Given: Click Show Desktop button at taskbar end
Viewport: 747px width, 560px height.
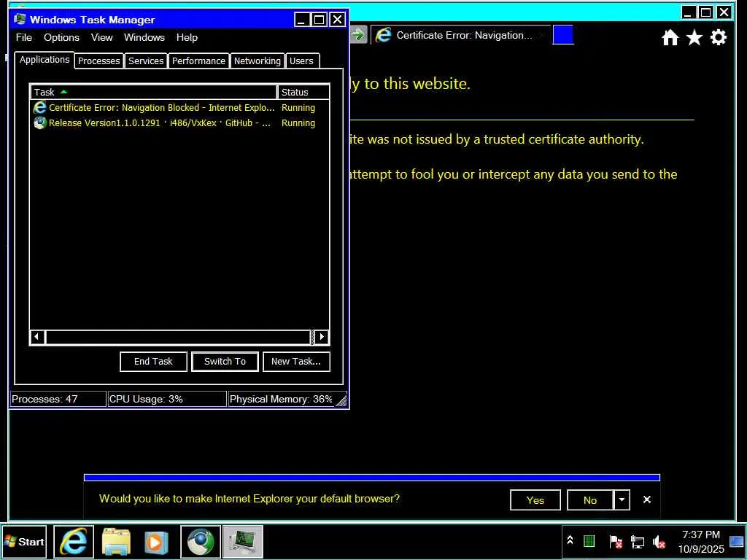Looking at the screenshot, I should pyautogui.click(x=737, y=542).
